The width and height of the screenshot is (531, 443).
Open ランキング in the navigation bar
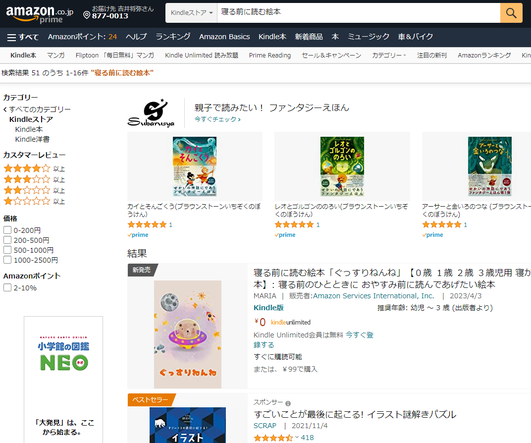pyautogui.click(x=173, y=37)
